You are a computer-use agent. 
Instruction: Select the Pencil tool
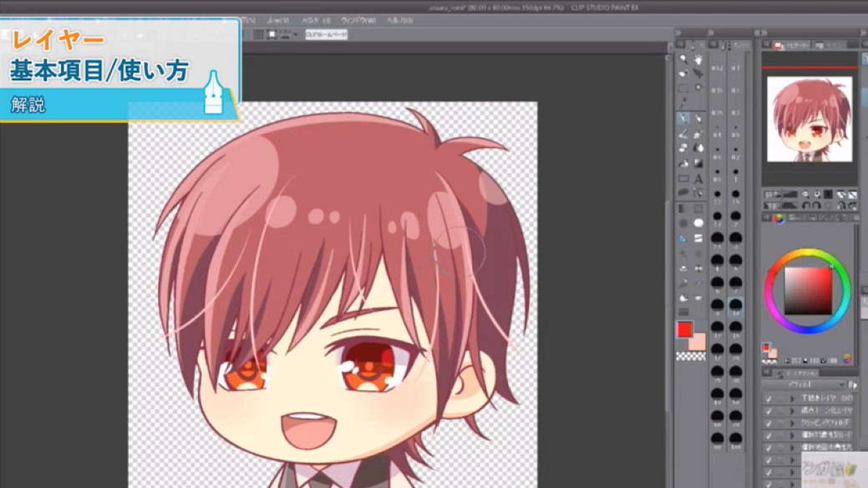pyautogui.click(x=698, y=118)
